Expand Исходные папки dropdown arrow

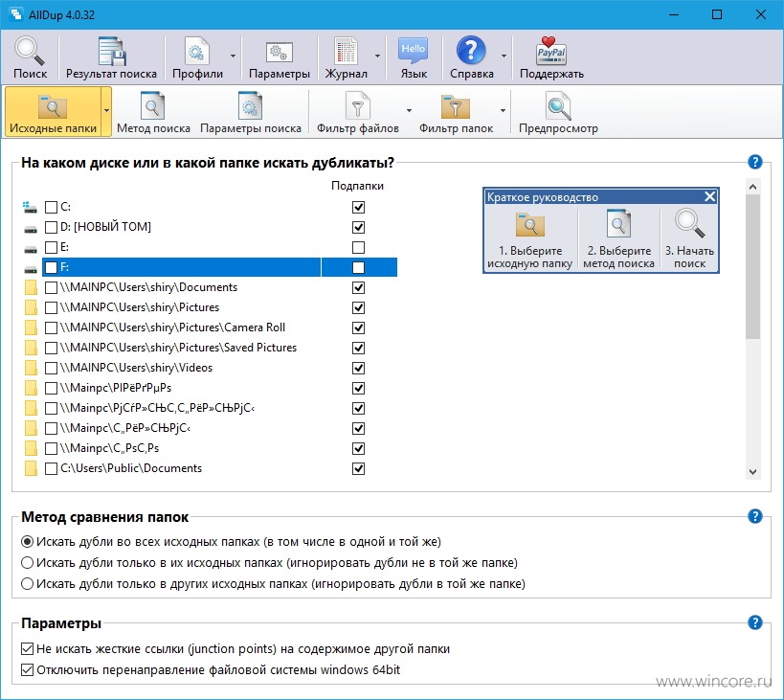point(106,110)
